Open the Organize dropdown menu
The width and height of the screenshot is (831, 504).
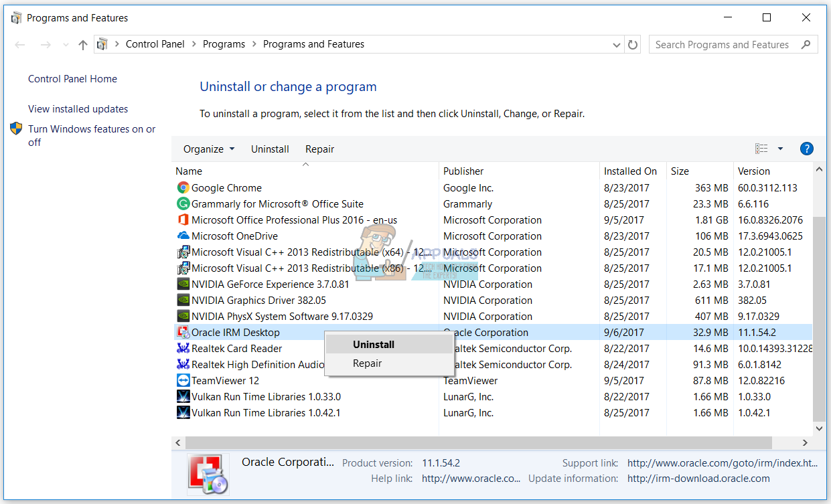tap(209, 149)
